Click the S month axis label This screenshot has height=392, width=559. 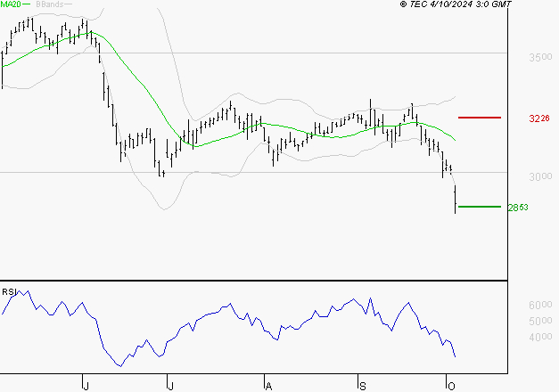[x=362, y=387]
